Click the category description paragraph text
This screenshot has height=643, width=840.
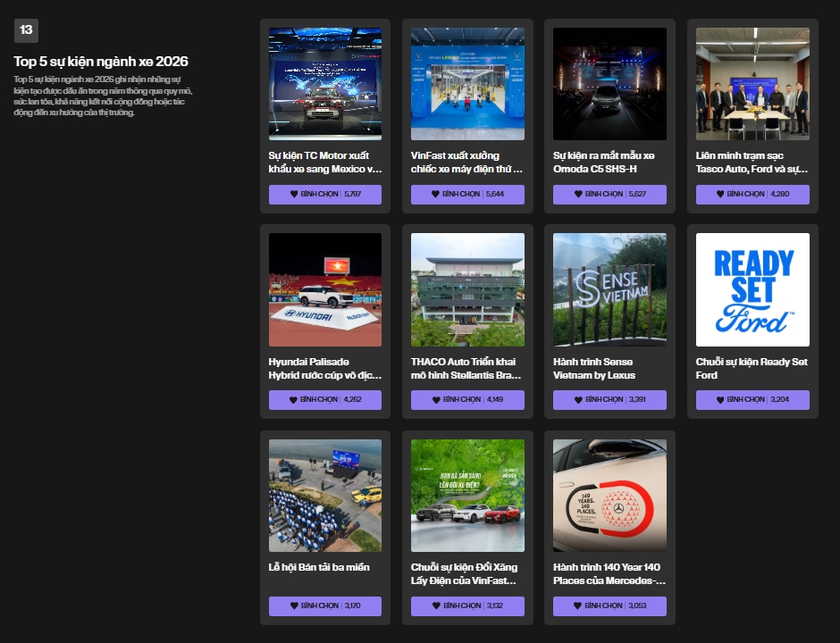point(103,96)
